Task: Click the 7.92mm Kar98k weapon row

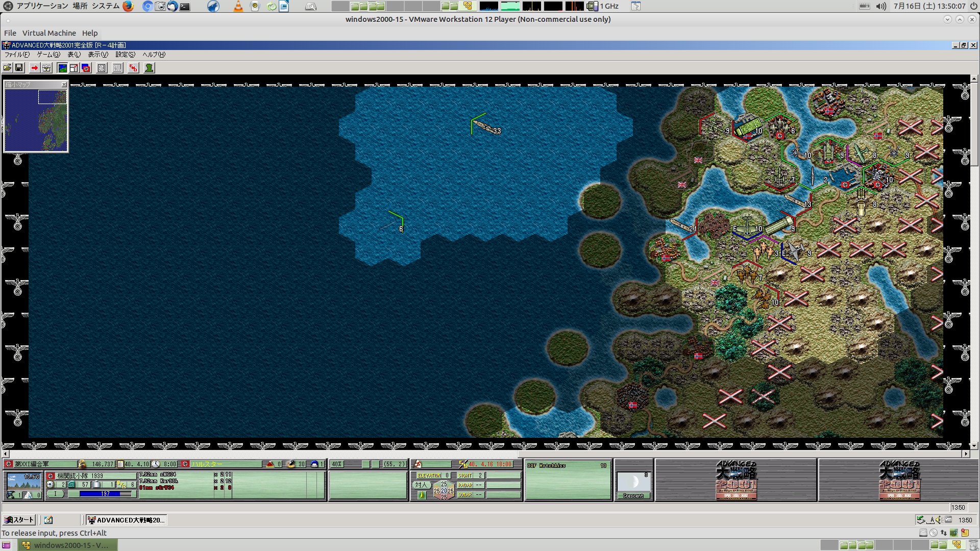Action: tap(185, 481)
